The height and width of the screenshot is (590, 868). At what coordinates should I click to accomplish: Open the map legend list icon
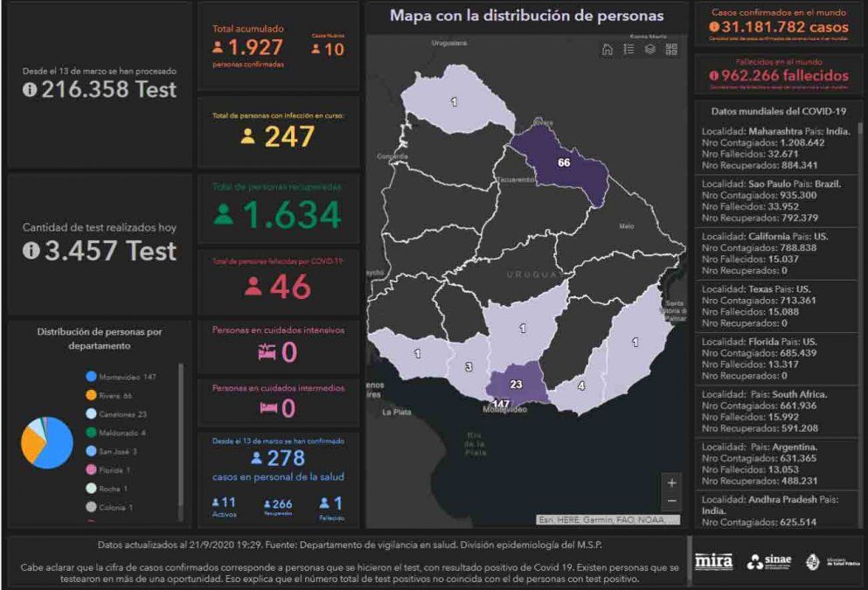point(628,50)
